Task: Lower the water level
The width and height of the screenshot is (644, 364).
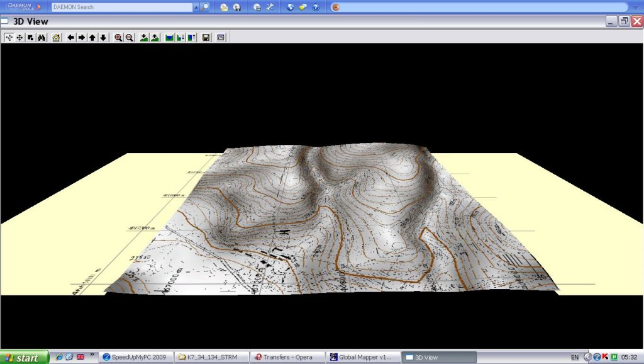Action: 181,38
